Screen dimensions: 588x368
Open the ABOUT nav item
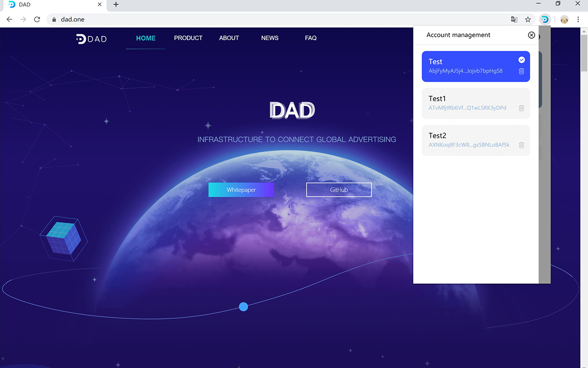[229, 38]
